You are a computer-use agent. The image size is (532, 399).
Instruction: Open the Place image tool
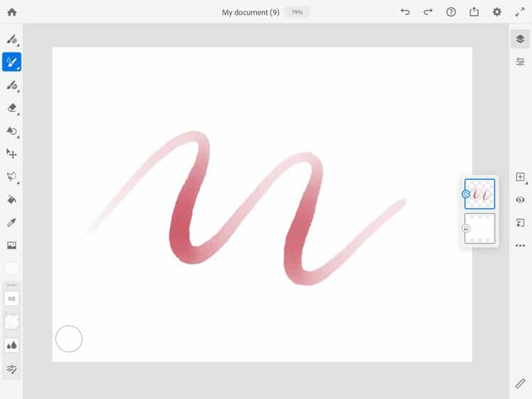click(x=12, y=245)
